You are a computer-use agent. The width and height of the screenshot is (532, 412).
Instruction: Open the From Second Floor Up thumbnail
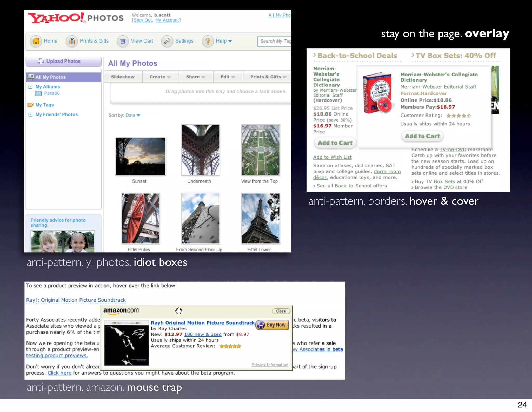pos(201,218)
